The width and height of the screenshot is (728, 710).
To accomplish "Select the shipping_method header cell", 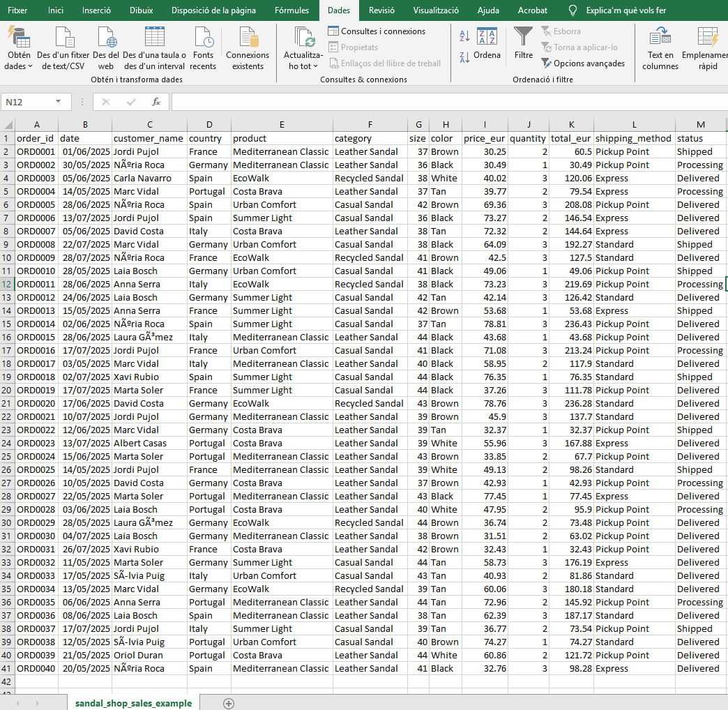I will [x=635, y=138].
